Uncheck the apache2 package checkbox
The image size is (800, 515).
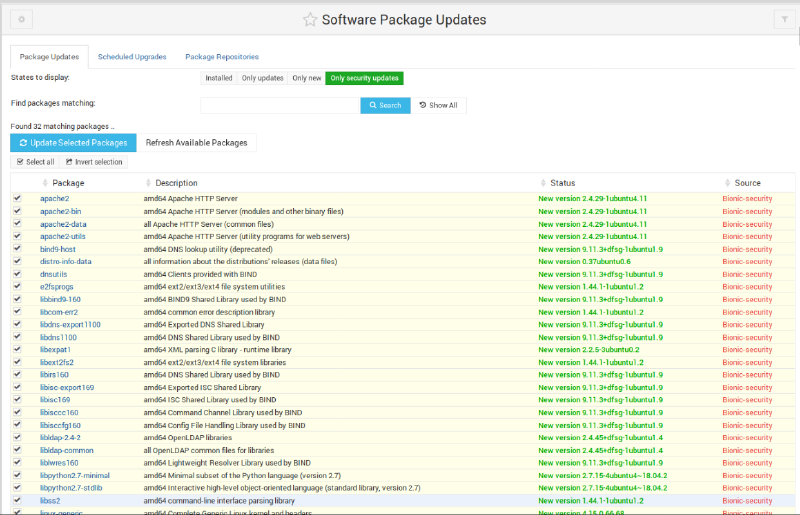[17, 198]
